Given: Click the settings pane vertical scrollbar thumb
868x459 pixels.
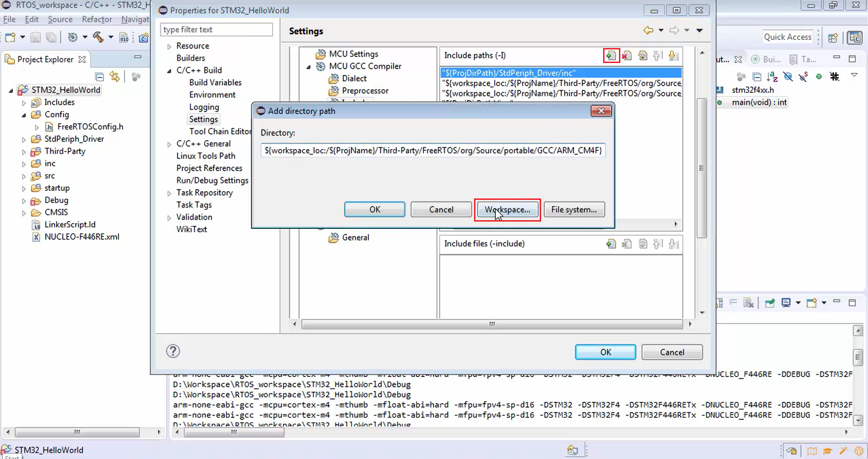Looking at the screenshot, I should (702, 168).
